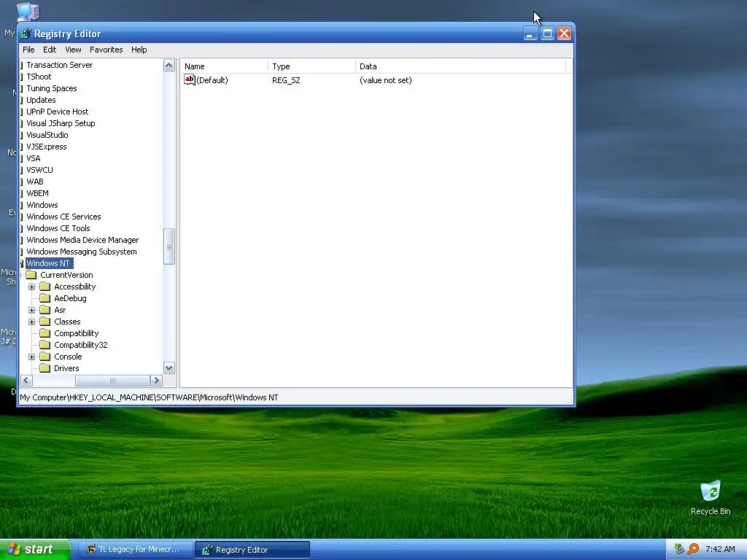
Task: Select the VSWCU key
Action: coord(39,170)
